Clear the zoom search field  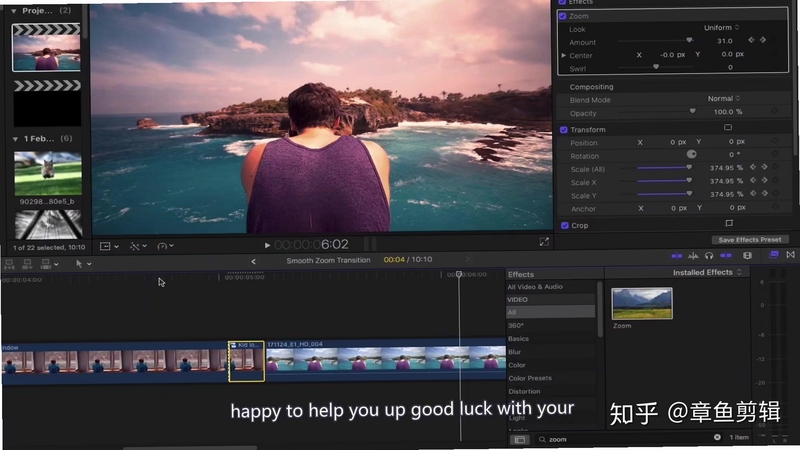tap(717, 437)
